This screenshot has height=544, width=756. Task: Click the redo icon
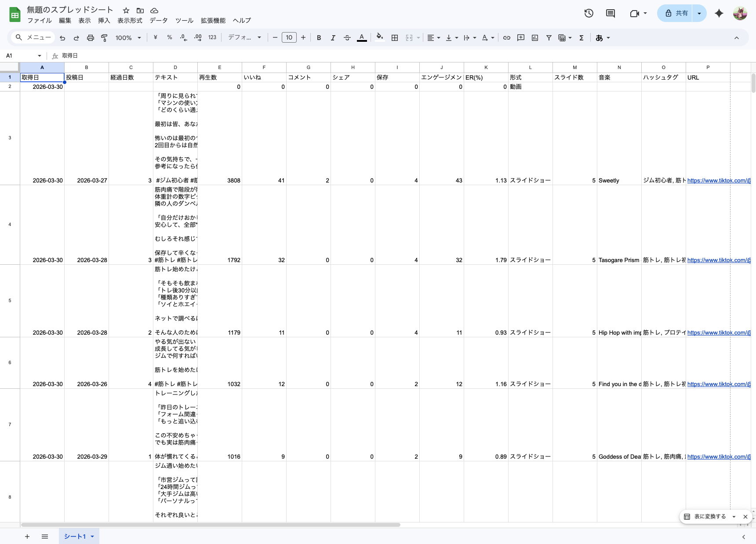(76, 38)
